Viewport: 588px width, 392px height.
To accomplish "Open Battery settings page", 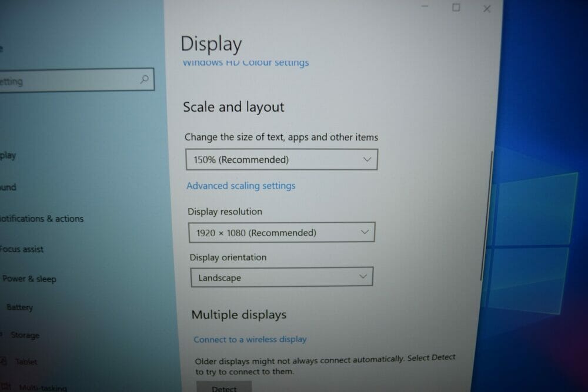I will (x=20, y=307).
